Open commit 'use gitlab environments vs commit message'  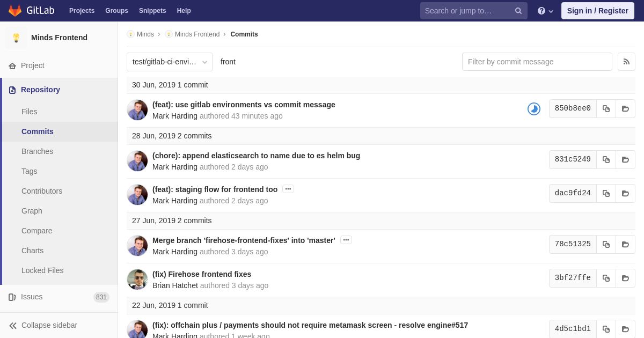click(244, 105)
